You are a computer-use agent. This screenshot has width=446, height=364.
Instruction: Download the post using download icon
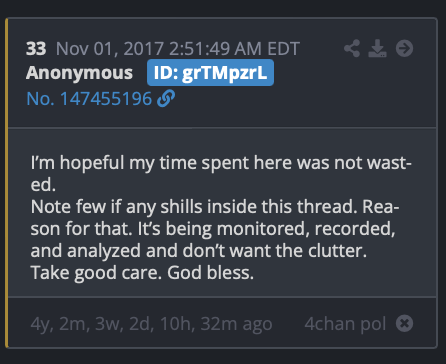(x=377, y=49)
